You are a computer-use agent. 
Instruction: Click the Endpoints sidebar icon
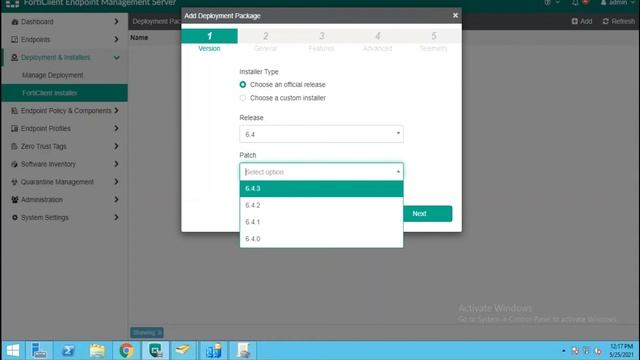pyautogui.click(x=15, y=40)
